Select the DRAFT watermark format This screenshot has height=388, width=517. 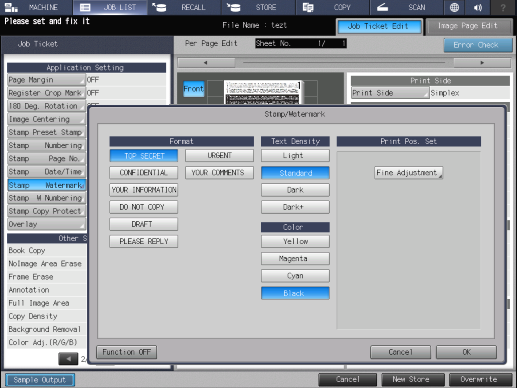pos(143,224)
